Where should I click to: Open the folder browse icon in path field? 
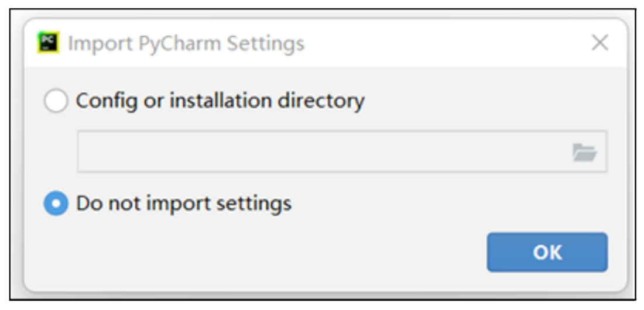(584, 152)
